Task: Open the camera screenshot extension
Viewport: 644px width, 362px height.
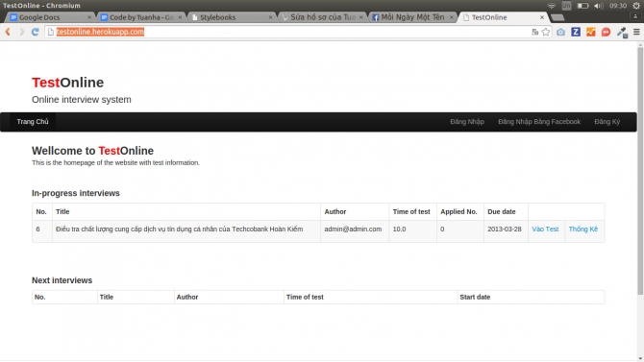Action: tap(560, 32)
